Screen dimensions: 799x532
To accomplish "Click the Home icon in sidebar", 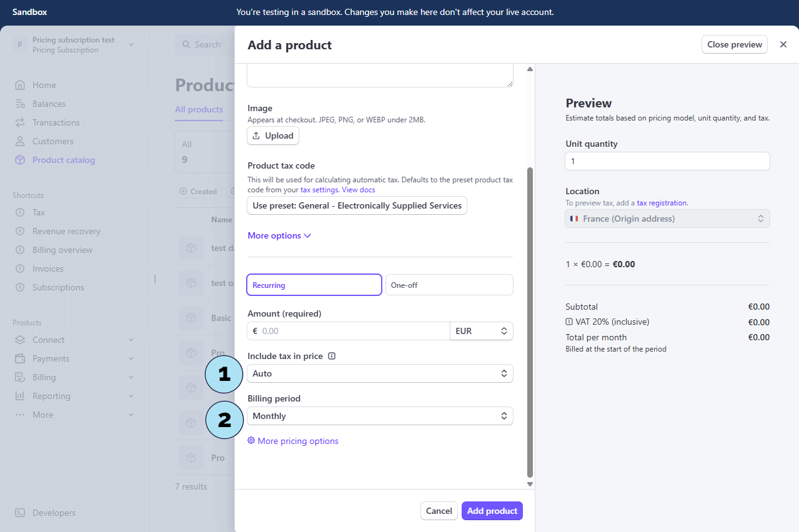I will click(x=20, y=85).
